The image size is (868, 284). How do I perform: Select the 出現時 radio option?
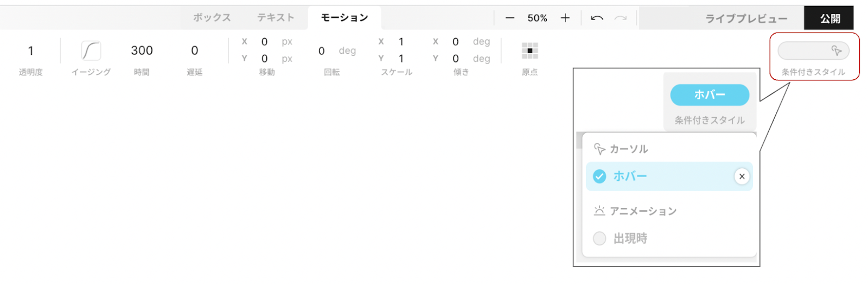599,238
